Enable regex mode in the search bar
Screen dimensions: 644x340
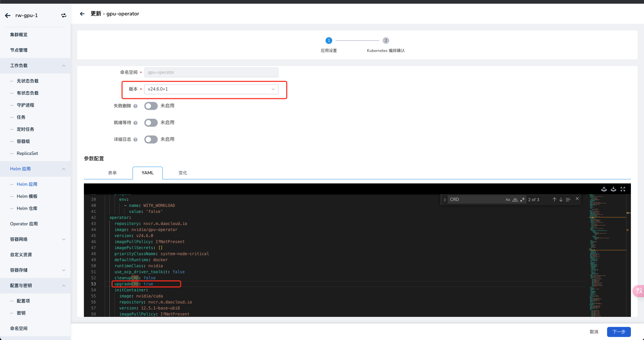[523, 200]
